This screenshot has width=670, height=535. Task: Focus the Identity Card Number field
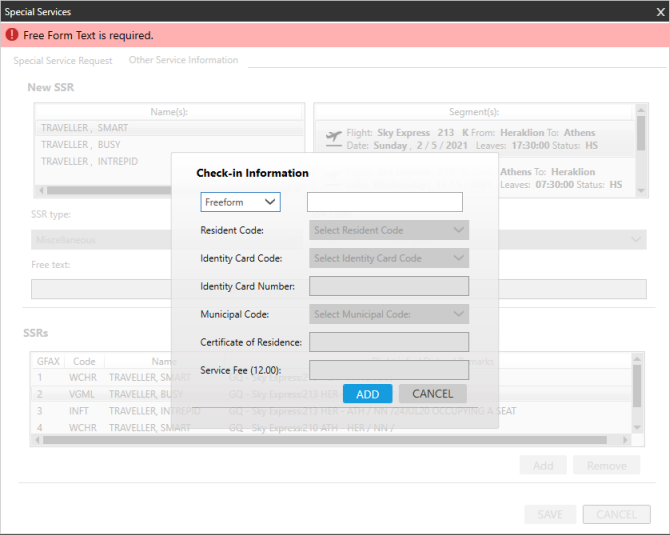388,286
